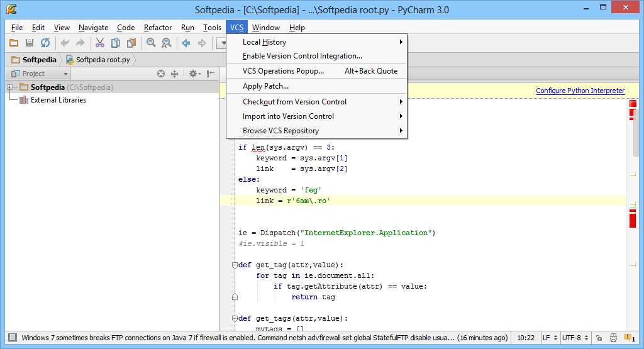Screen dimensions: 644x349
Task: Open the Run menu
Action: (187, 28)
